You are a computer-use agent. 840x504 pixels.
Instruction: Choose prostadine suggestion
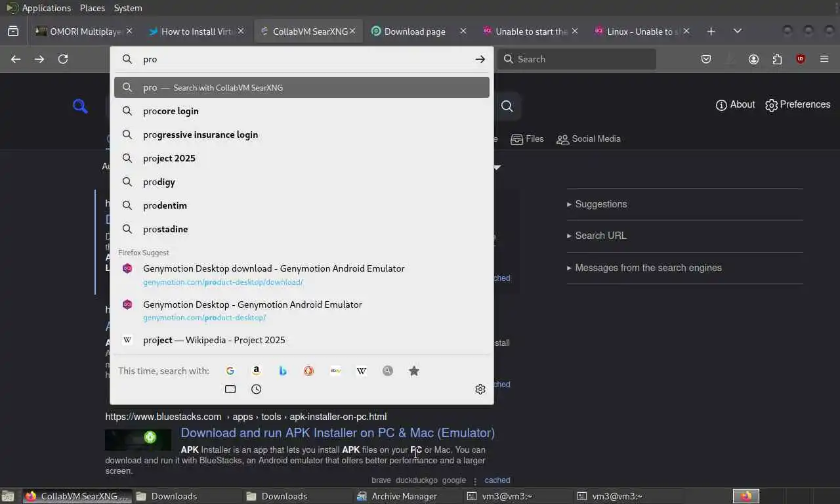[x=302, y=229]
